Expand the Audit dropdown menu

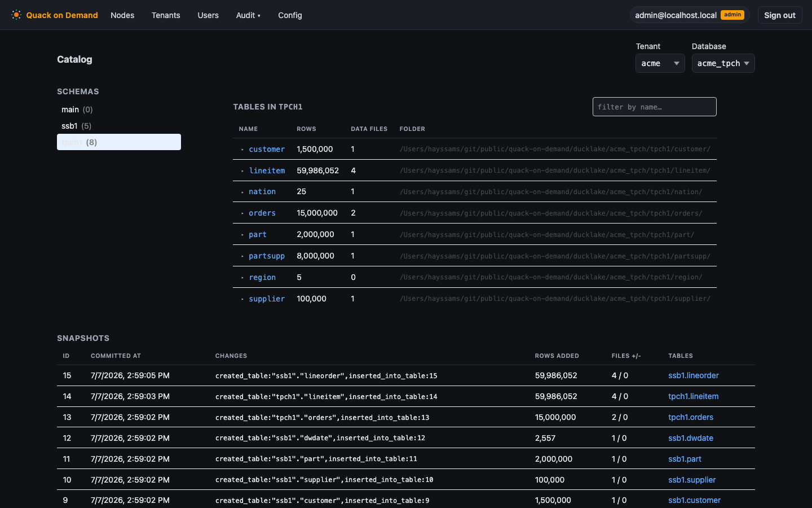(248, 15)
